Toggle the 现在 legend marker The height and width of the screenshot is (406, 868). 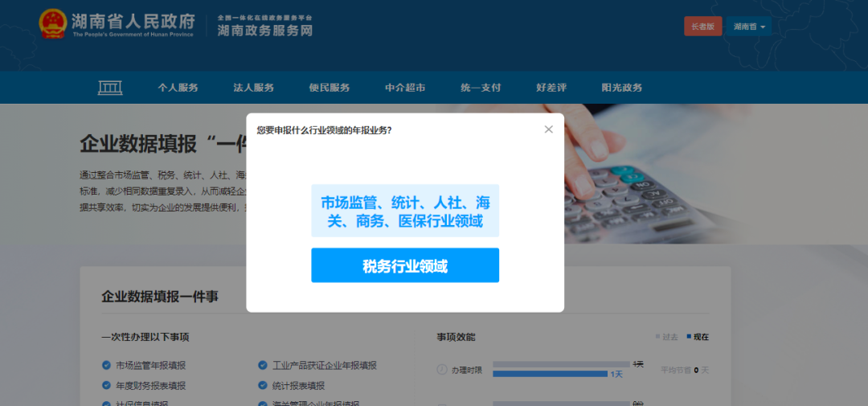tap(689, 337)
